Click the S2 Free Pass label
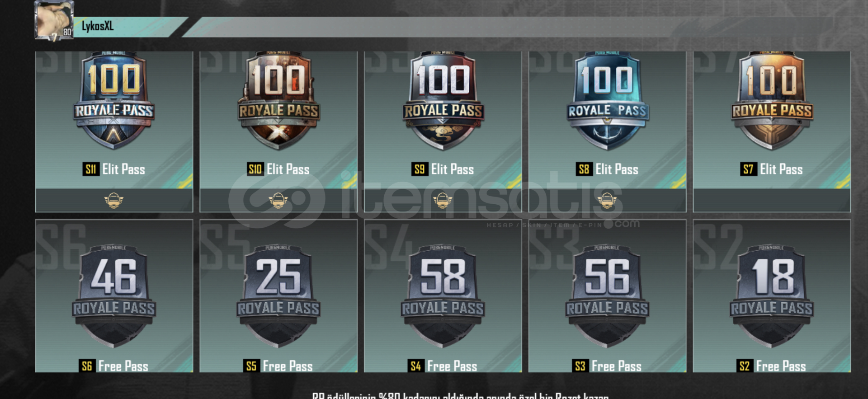This screenshot has height=399, width=868. coord(771,366)
